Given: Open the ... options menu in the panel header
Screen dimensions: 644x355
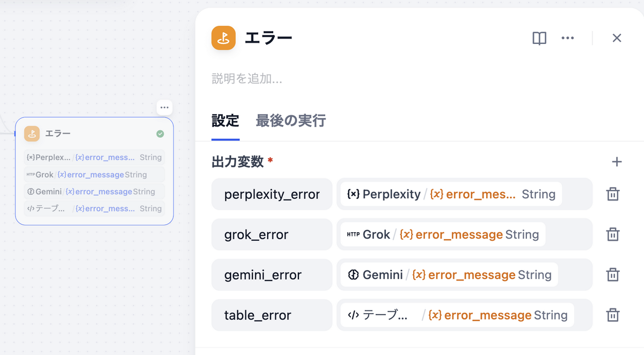Looking at the screenshot, I should (x=568, y=38).
